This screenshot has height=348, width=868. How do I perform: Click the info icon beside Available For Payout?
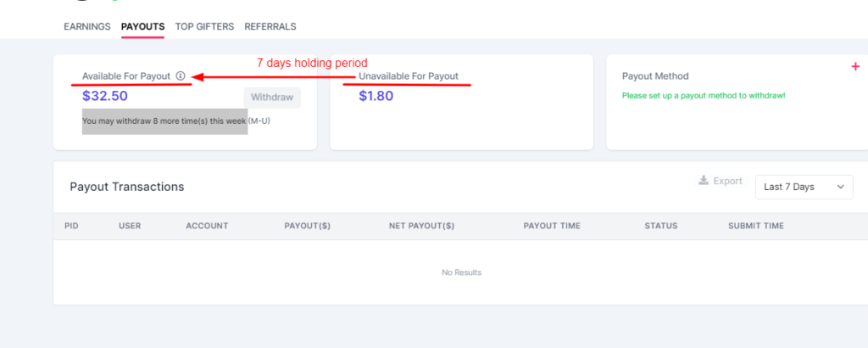pyautogui.click(x=181, y=76)
